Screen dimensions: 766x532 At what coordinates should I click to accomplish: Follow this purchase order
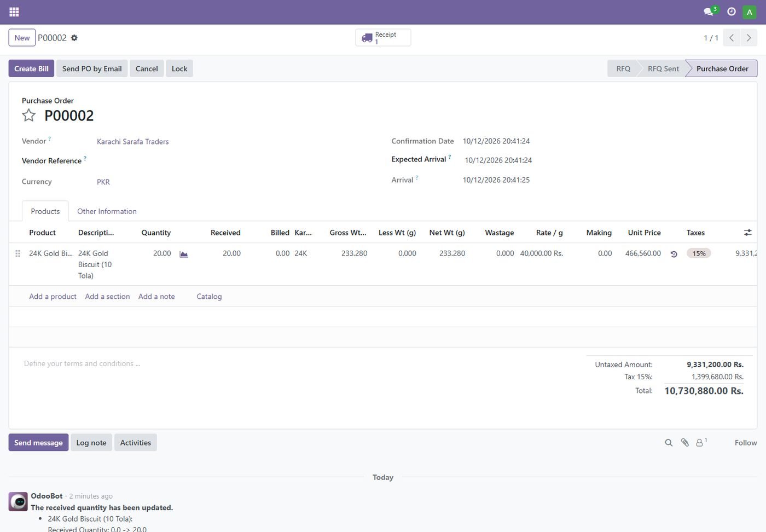point(746,443)
